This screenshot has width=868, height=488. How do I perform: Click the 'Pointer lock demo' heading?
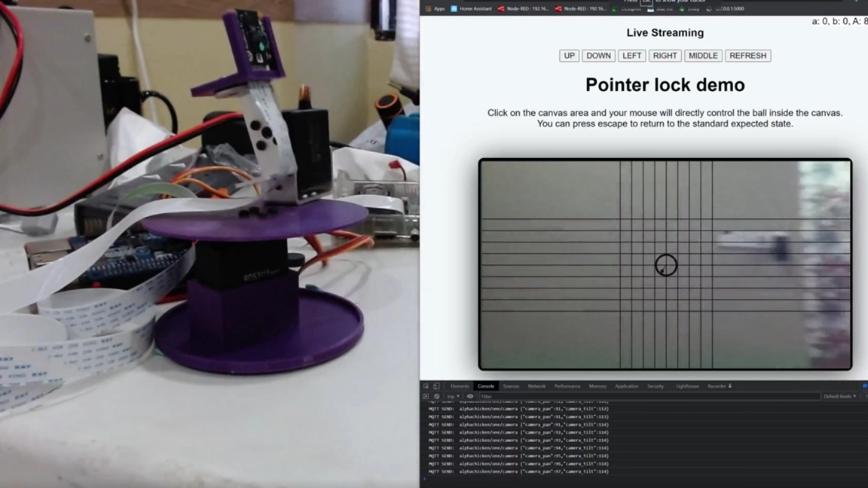pyautogui.click(x=665, y=84)
